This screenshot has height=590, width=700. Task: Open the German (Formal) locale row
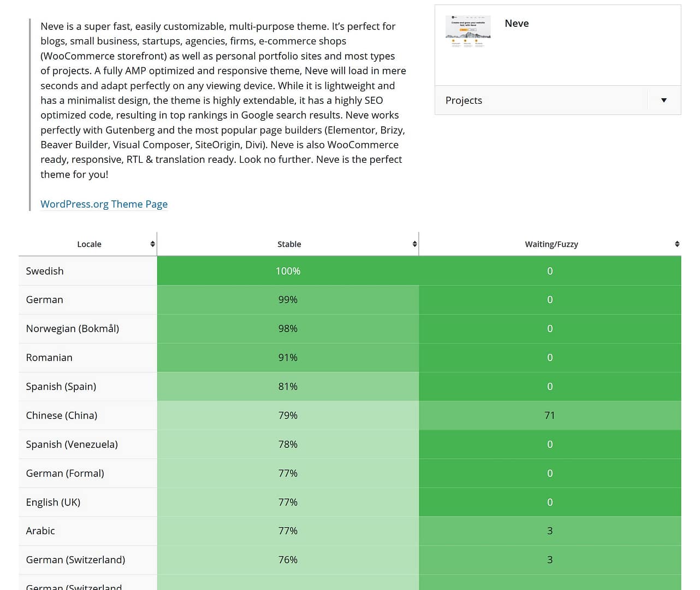(65, 473)
